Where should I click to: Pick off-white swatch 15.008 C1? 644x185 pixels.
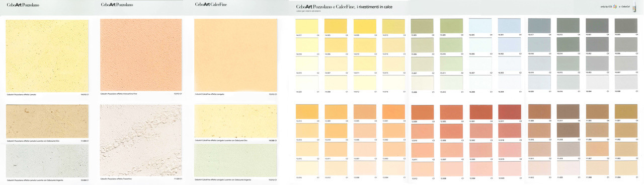point(423,83)
